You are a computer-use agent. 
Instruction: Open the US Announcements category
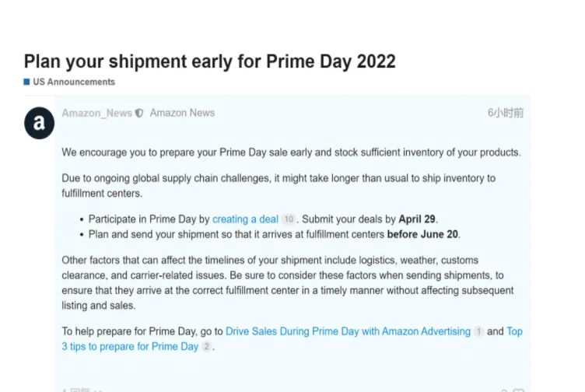[74, 82]
